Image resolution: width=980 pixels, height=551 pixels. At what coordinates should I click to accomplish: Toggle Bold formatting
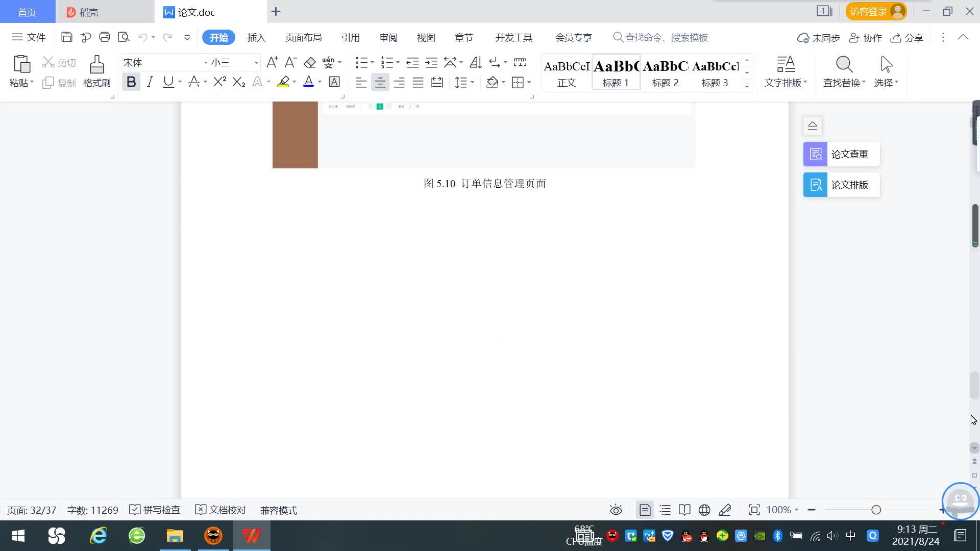coord(131,82)
